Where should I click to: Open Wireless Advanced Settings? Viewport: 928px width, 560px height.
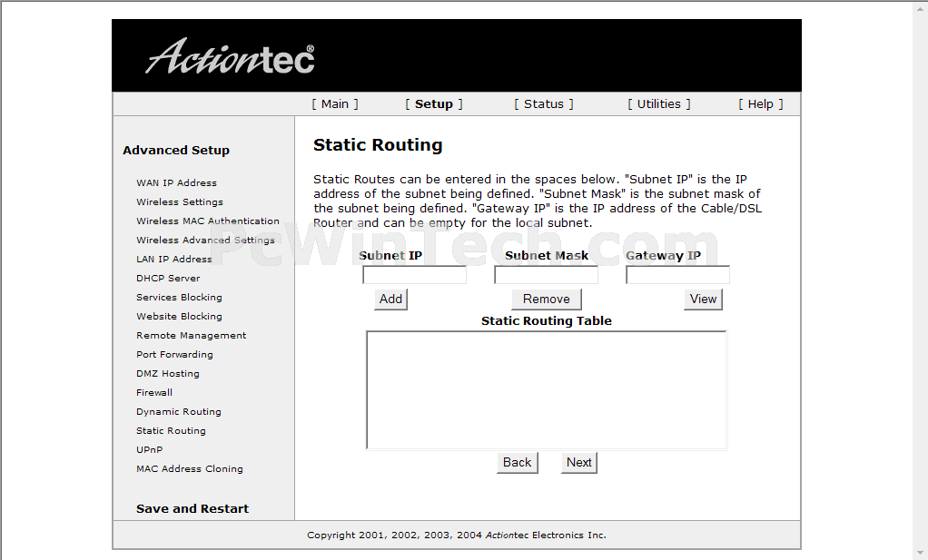pos(205,240)
